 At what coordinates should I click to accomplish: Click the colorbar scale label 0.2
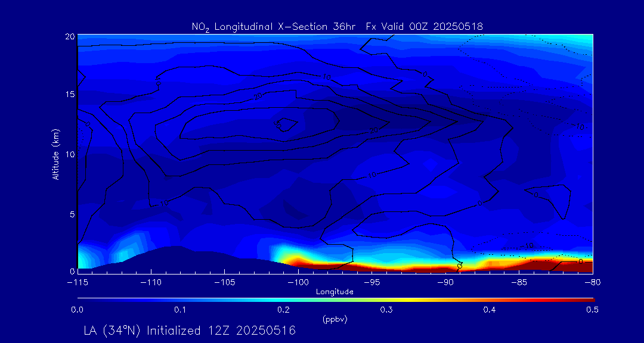(x=283, y=310)
